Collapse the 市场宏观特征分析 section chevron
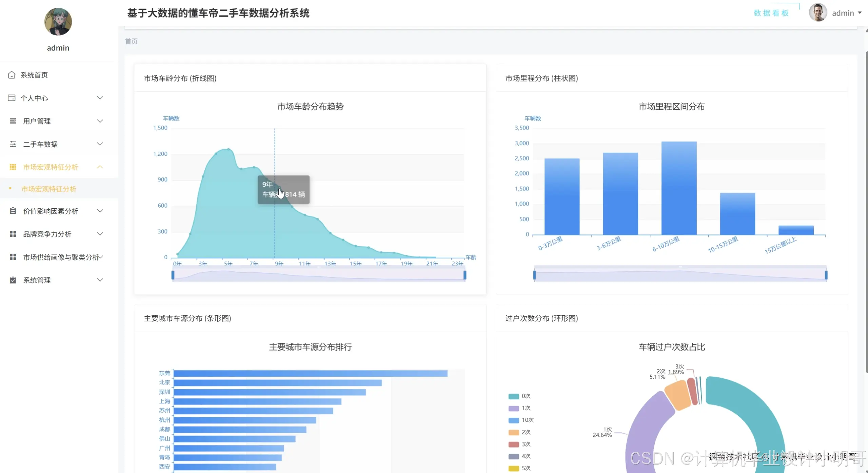 point(100,167)
